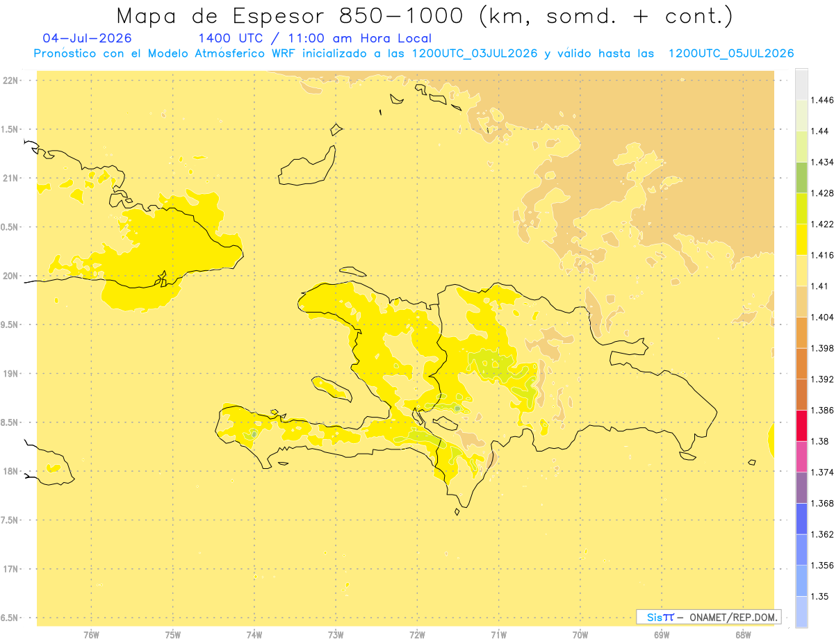Click the legend value '1.44'
Viewport: 834px width, 644px height.
pos(820,131)
